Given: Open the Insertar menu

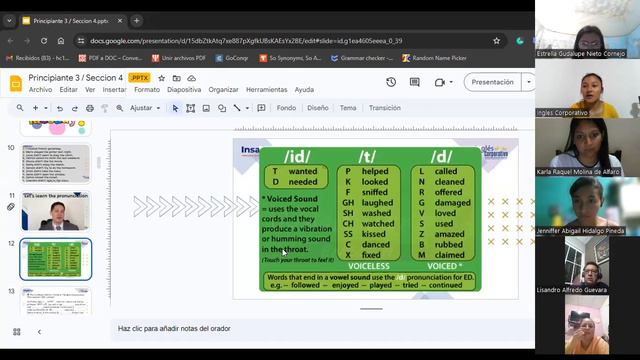Looking at the screenshot, I should click(x=114, y=90).
